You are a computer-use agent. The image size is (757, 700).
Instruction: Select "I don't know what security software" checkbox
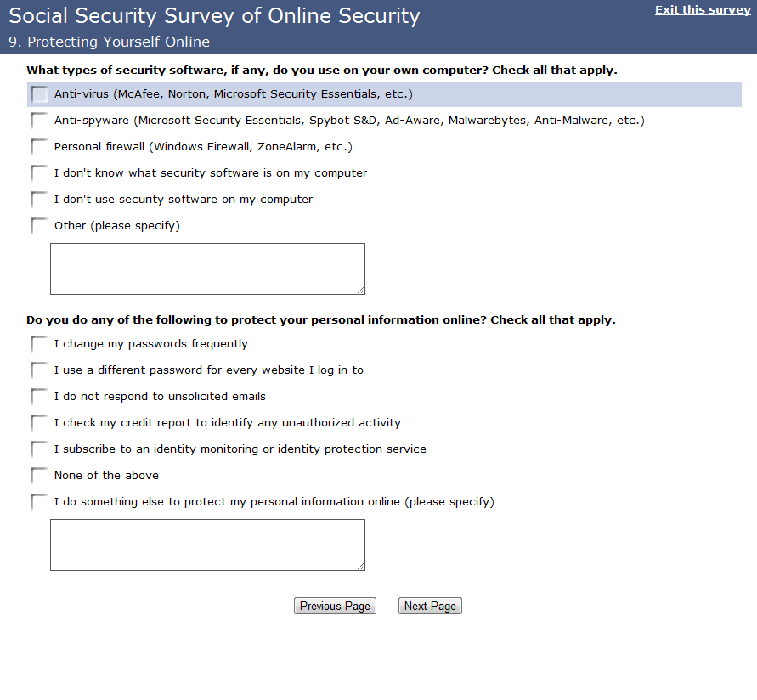[39, 173]
